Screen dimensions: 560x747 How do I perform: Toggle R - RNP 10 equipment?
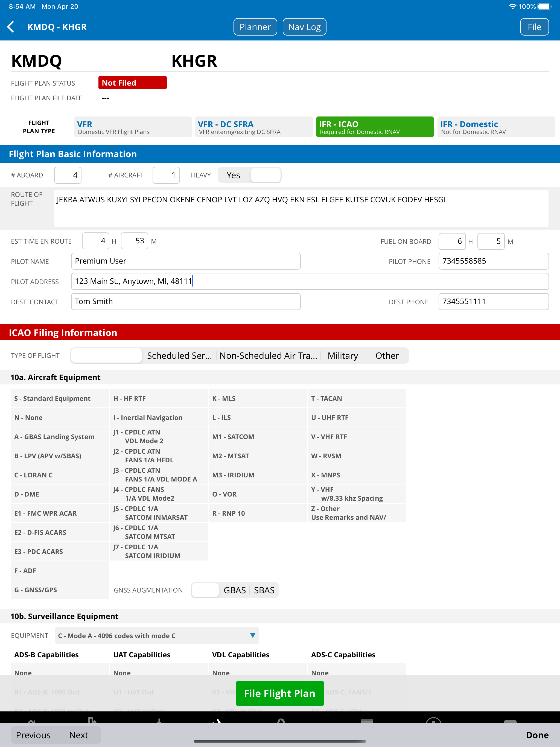tap(258, 513)
